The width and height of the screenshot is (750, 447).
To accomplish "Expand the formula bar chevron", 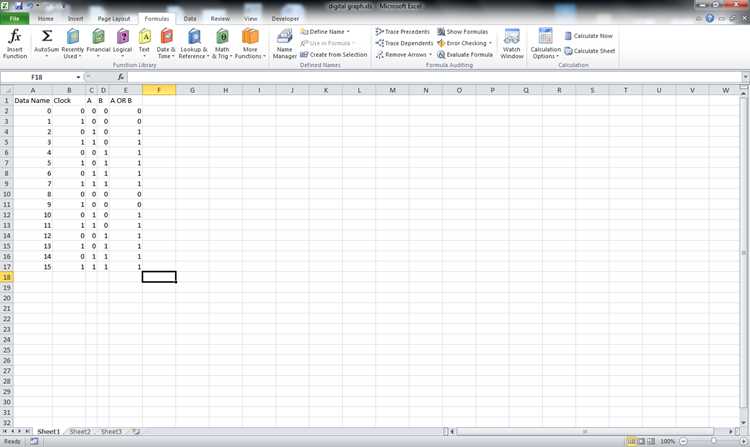I will [745, 76].
